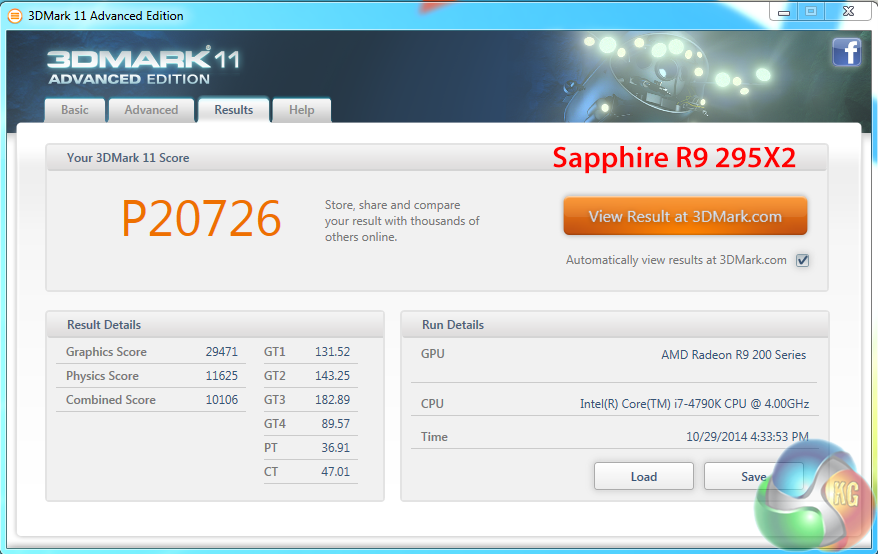Click the AMD Radeon R9 200 Series GPU text
878x554 pixels.
coord(733,355)
